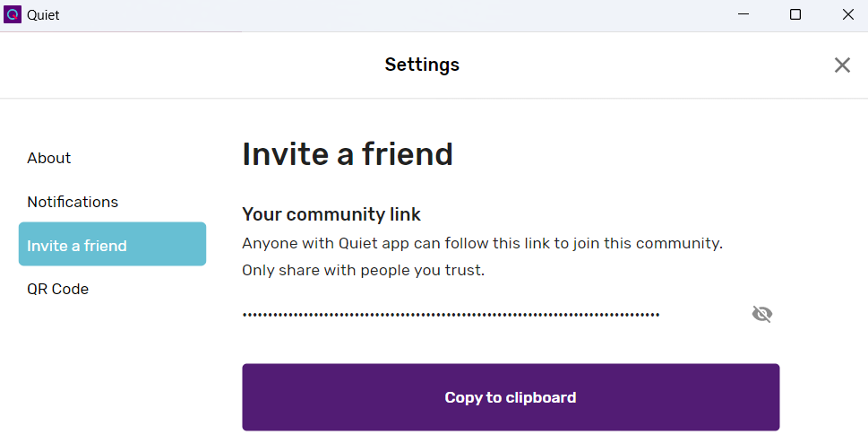Minimize the Quiet window

coord(743,14)
